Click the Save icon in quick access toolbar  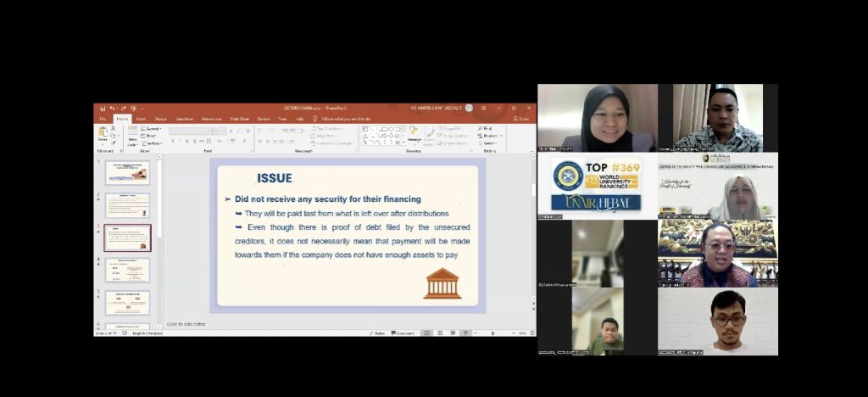point(103,109)
